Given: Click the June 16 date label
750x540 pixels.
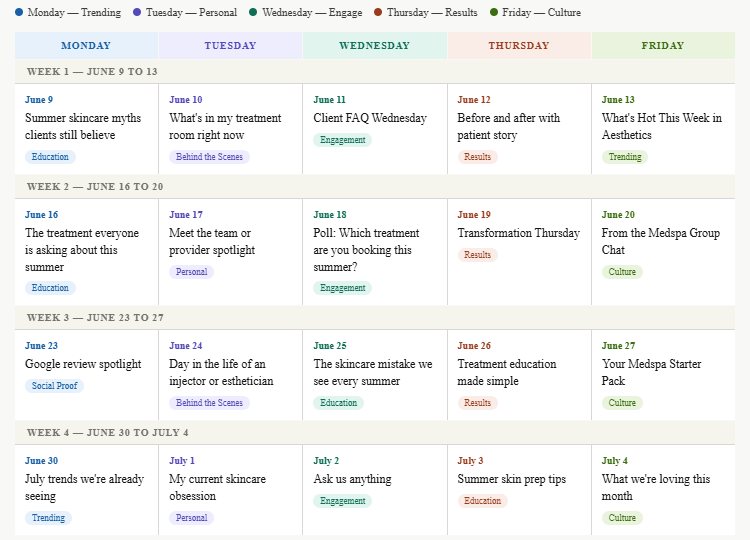Looking at the screenshot, I should (42, 215).
